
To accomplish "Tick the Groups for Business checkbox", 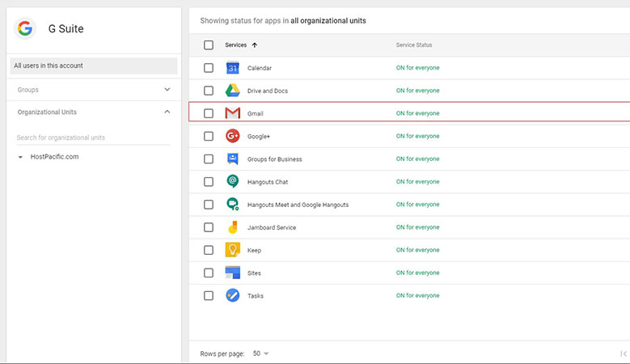I will tap(209, 159).
